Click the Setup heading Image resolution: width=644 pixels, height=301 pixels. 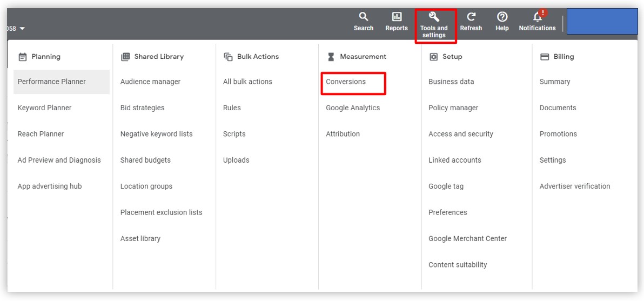pos(452,57)
